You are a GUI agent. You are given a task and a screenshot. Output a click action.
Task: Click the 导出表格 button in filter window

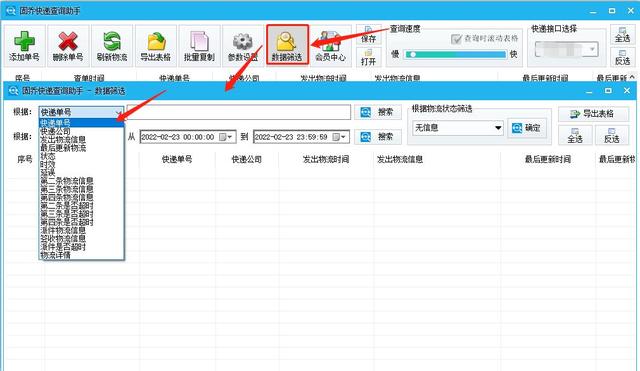click(593, 114)
